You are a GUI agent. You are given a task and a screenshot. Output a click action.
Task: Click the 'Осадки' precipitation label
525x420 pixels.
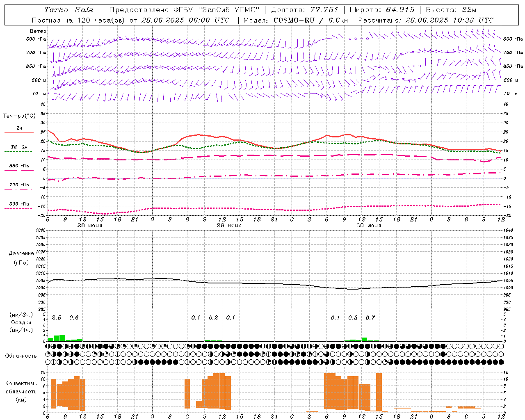21,322
